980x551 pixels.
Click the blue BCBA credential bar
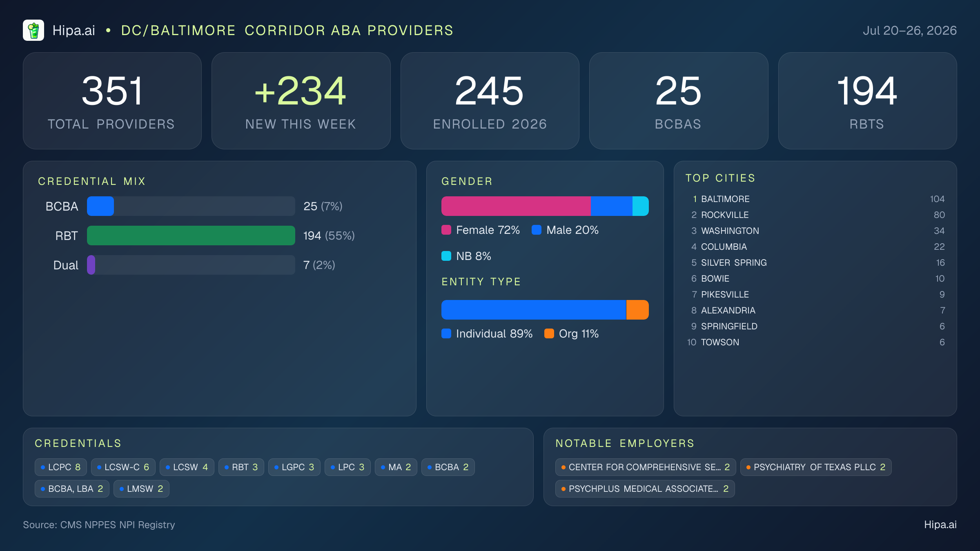[100, 206]
